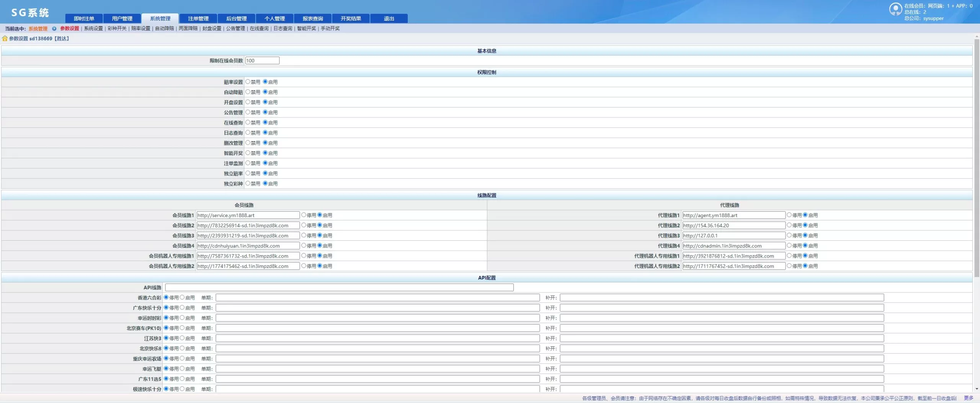Click the SG系统 logo
The width and height of the screenshot is (980, 403).
(x=30, y=13)
